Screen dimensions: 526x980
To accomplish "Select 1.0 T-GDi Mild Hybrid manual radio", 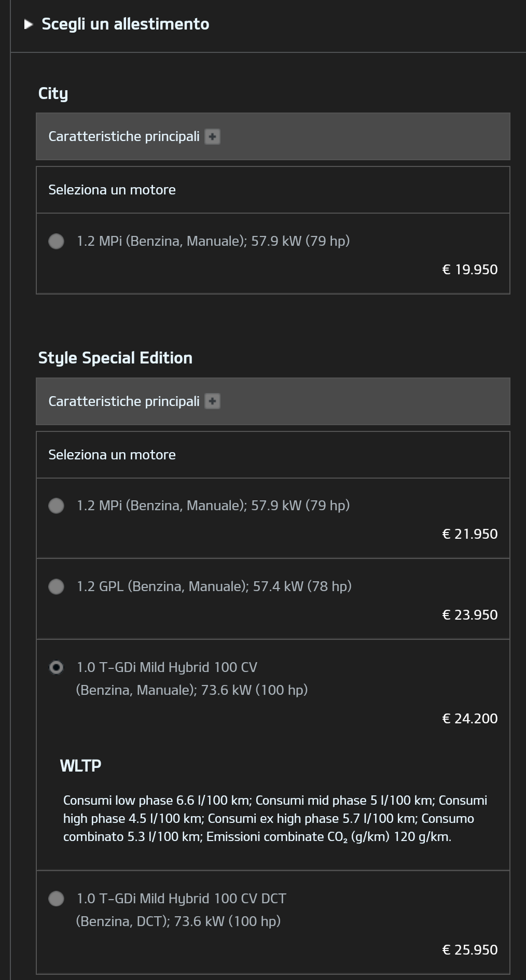I will pyautogui.click(x=56, y=667).
